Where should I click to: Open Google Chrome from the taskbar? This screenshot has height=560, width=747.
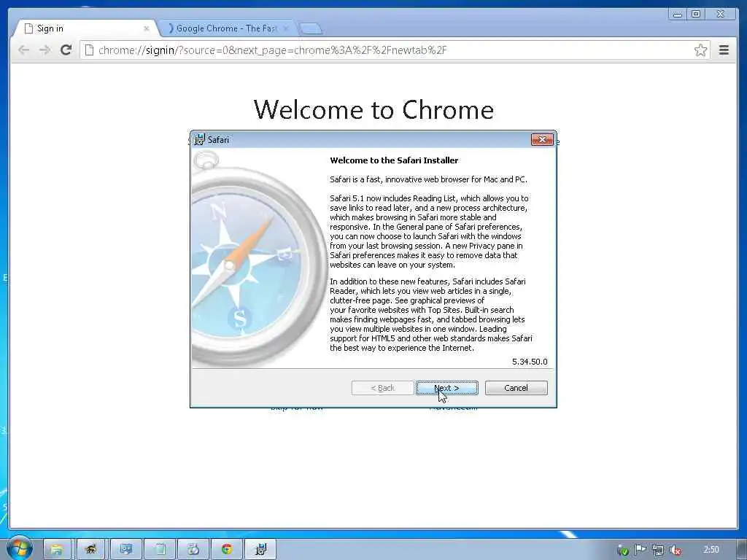[227, 550]
